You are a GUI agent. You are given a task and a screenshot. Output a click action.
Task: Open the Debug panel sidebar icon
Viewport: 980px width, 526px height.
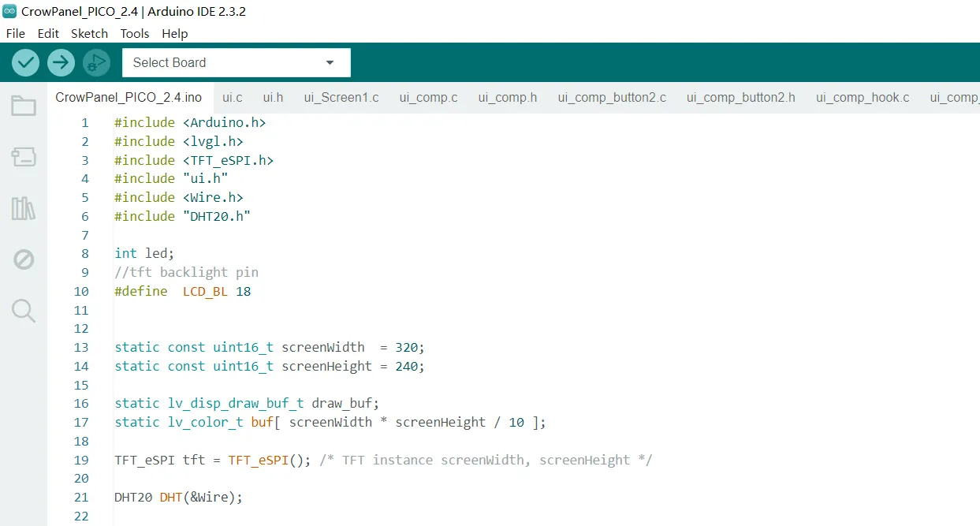click(24, 259)
